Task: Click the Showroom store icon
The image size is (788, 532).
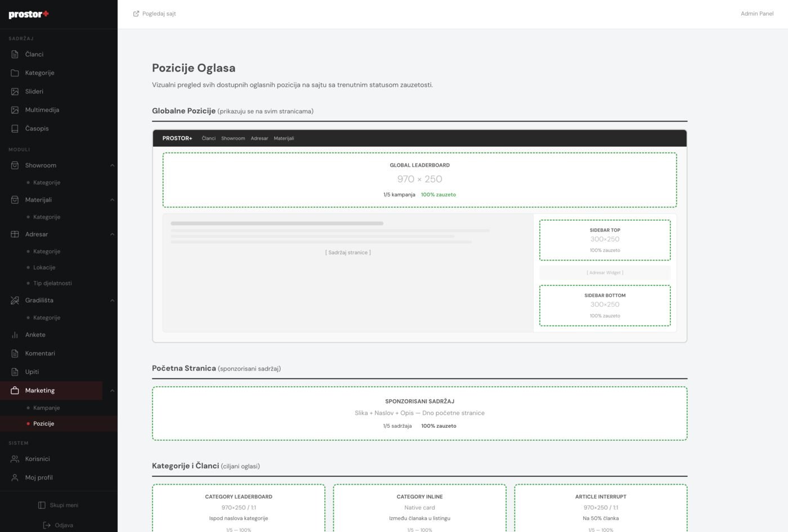Action: pyautogui.click(x=15, y=166)
